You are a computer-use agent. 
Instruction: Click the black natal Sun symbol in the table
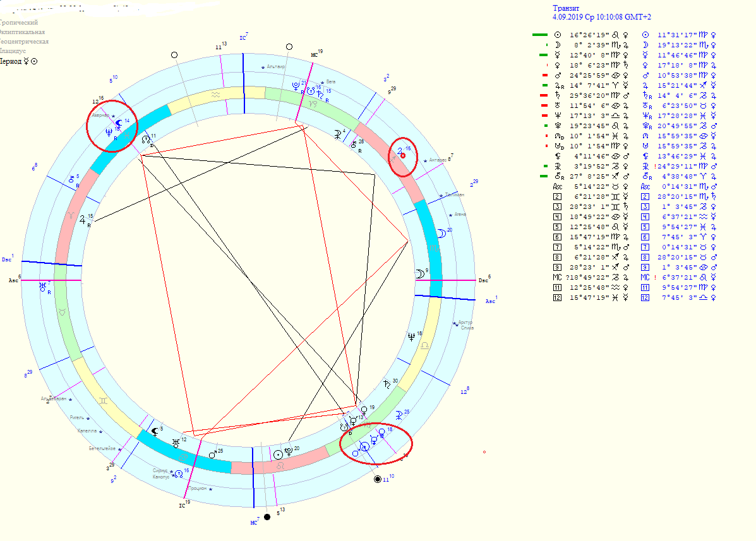(x=556, y=35)
